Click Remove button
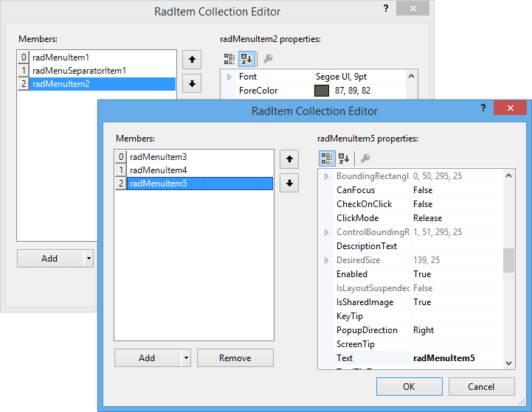This screenshot has height=412, width=532. click(x=235, y=357)
